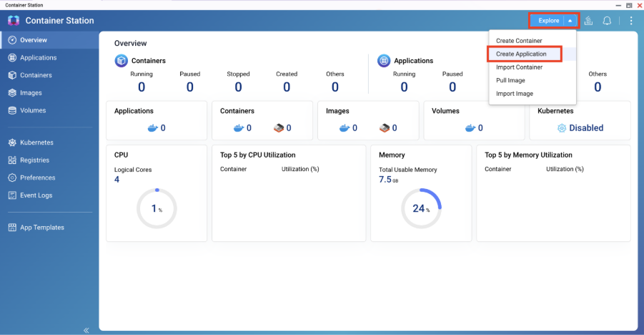This screenshot has width=644, height=335.
Task: Click the Others count under Containers
Action: click(335, 87)
